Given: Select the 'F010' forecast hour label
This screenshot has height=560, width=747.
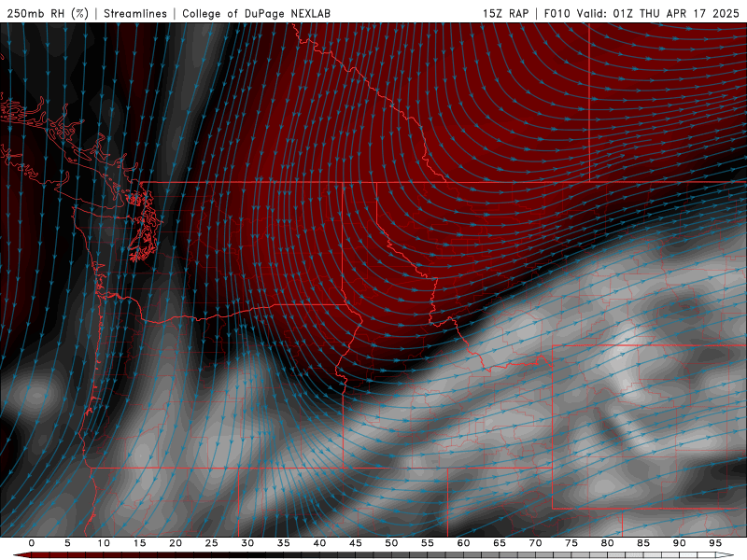Looking at the screenshot, I should (557, 13).
